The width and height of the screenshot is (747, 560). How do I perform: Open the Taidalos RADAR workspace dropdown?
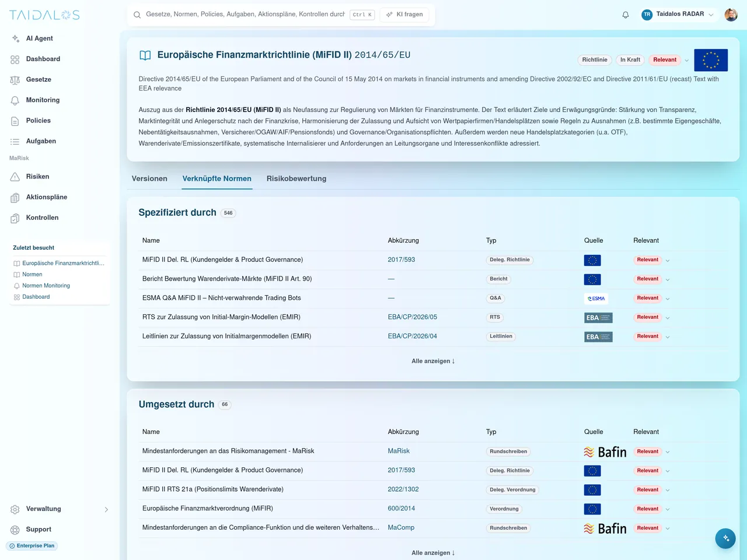[x=678, y=15]
